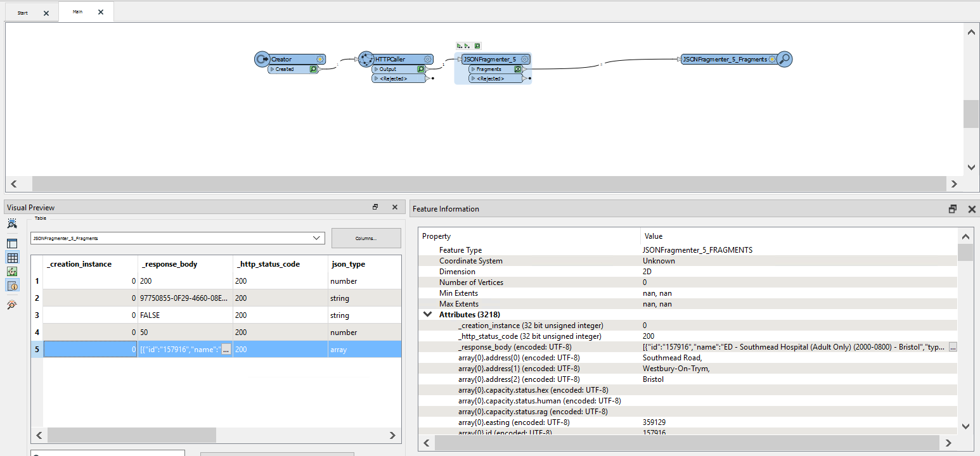Open JSONFragmenter_5 parameters gear icon

tap(524, 60)
